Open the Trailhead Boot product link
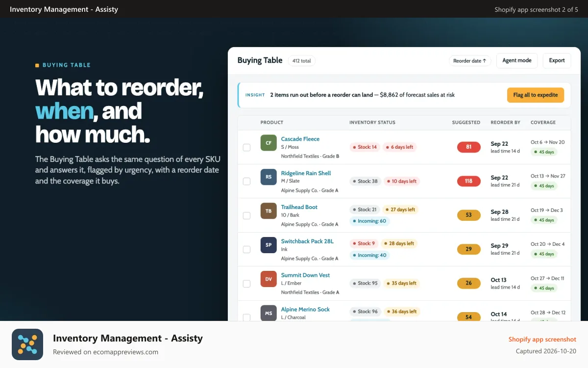This screenshot has height=368, width=588. 299,207
